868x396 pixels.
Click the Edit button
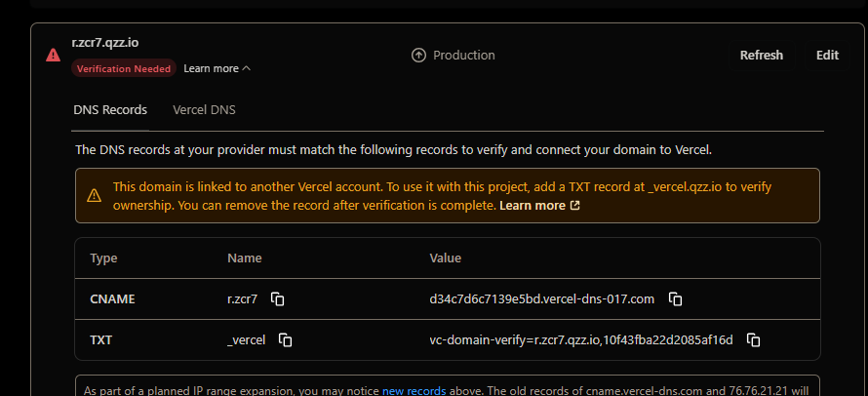pyautogui.click(x=827, y=56)
